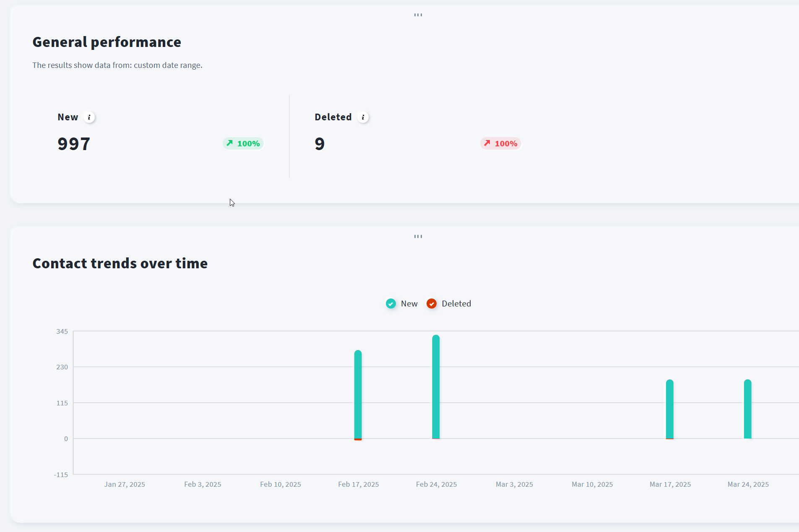Open the info icon next to Deleted
The image size is (799, 532).
(x=363, y=117)
